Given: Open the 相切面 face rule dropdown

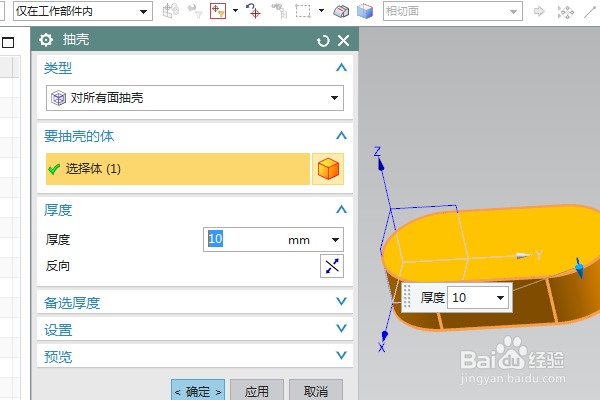Looking at the screenshot, I should (x=453, y=11).
